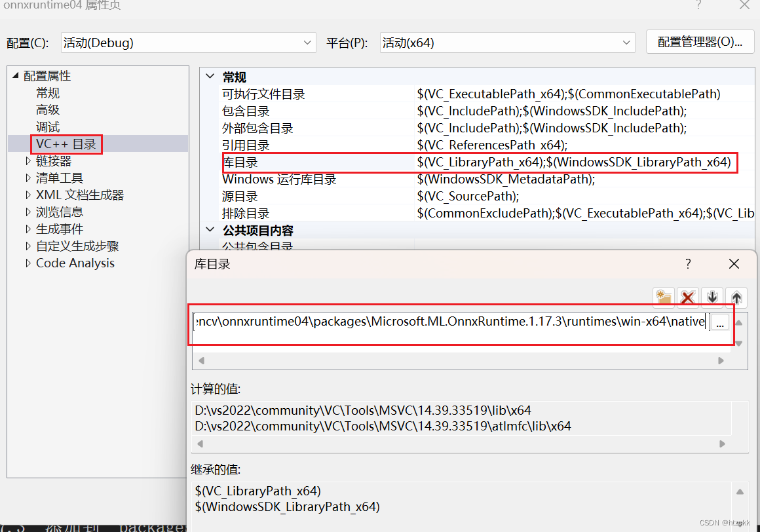Select the 引用目录 property row
Image resolution: width=760 pixels, height=532 pixels.
click(x=487, y=145)
